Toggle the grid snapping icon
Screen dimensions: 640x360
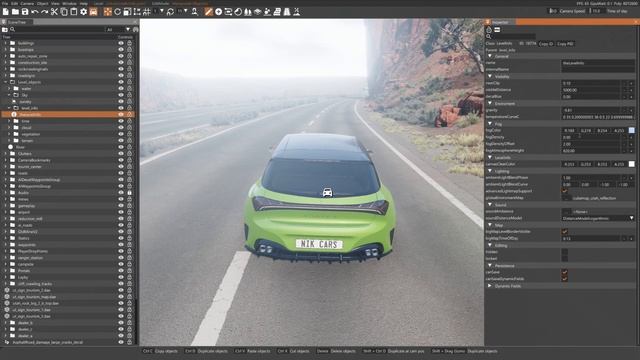coord(147,12)
